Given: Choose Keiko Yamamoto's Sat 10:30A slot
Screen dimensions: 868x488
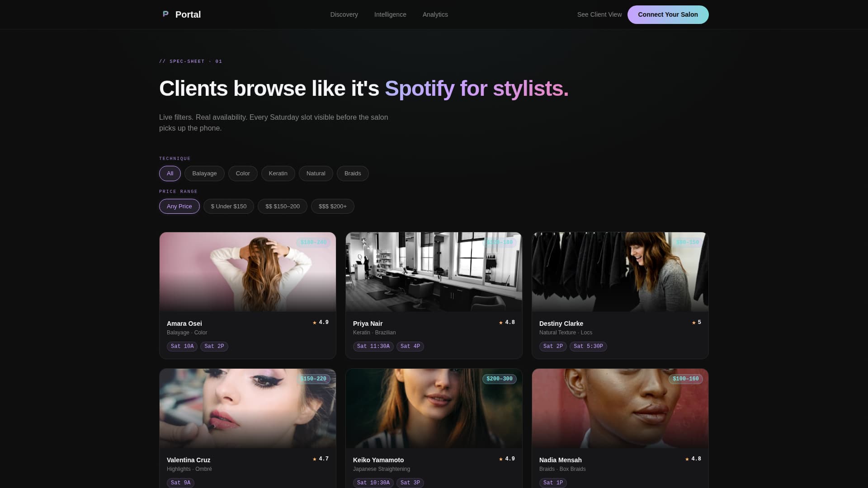Looking at the screenshot, I should (x=373, y=483).
